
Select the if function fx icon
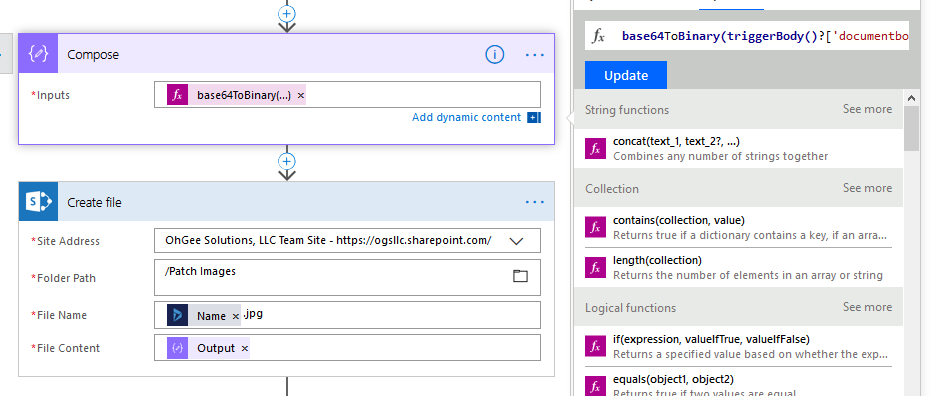pos(595,346)
